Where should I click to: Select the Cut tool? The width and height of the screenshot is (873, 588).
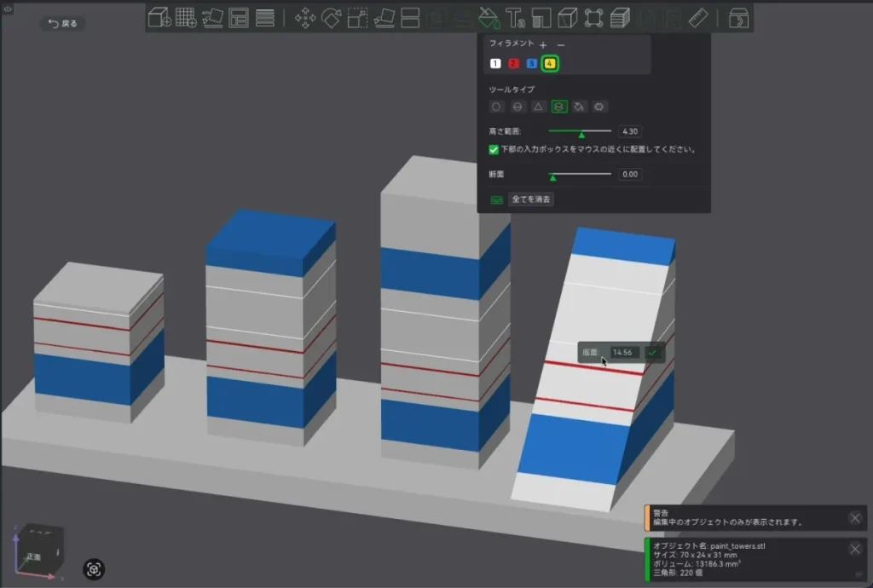[x=410, y=18]
